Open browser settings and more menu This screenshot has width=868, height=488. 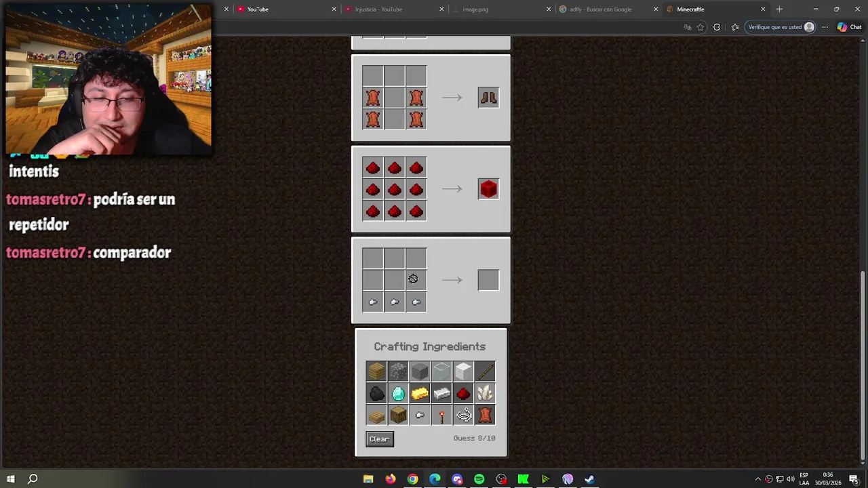pyautogui.click(x=825, y=27)
